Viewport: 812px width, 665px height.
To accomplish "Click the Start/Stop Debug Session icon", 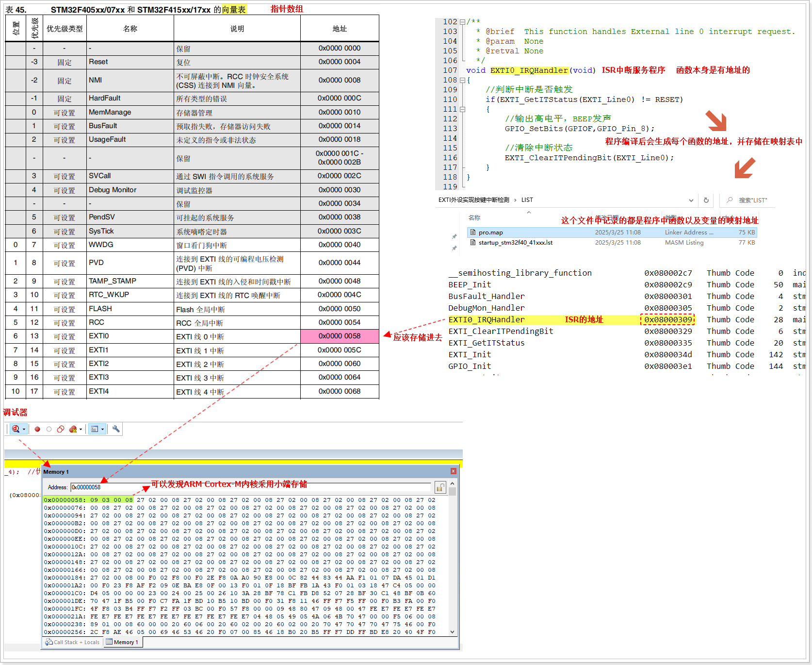I will (16, 429).
